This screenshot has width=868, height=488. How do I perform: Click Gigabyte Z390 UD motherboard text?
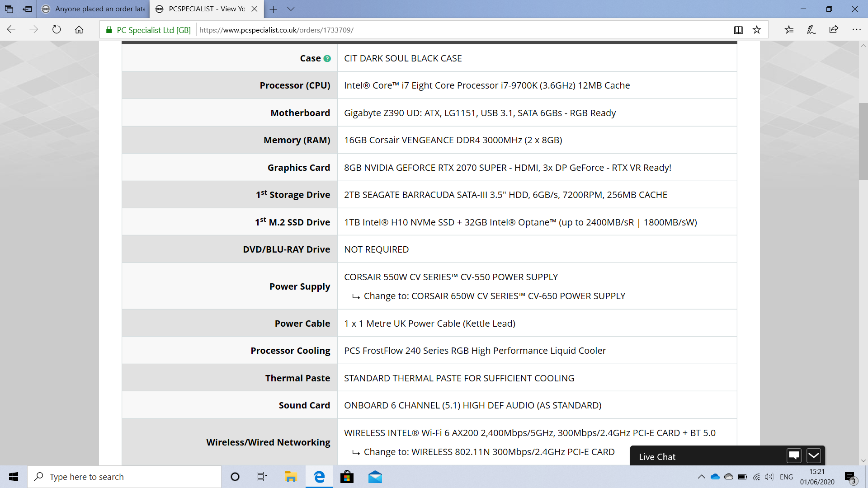(480, 113)
